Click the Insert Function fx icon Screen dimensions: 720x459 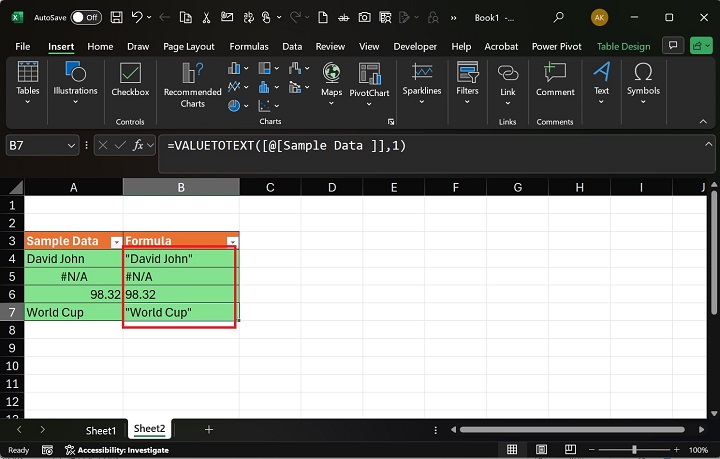(139, 145)
